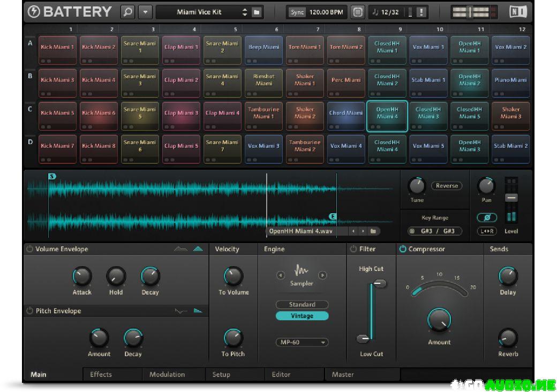Click the 120.00 BPM tempo field

326,12
